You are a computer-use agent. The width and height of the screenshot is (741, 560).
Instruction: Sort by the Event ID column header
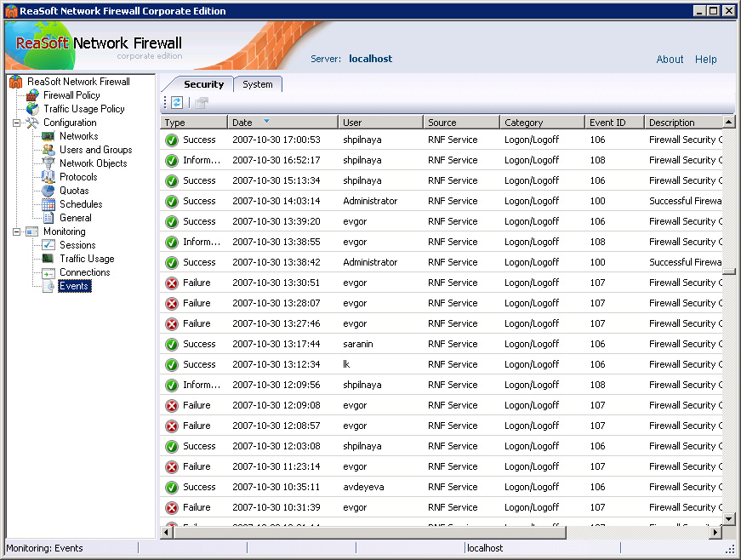tap(614, 123)
